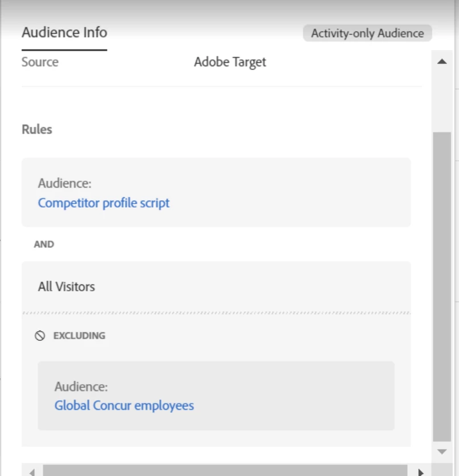
Task: Click Audience: label above Global Concur employees
Action: 81,387
